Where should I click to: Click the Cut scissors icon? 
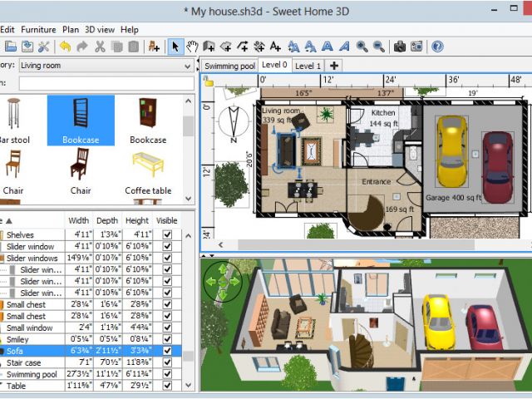click(x=101, y=47)
